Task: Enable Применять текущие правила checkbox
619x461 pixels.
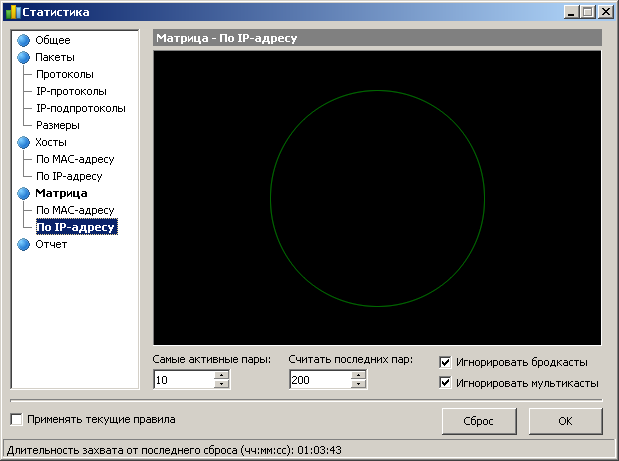Action: point(16,419)
